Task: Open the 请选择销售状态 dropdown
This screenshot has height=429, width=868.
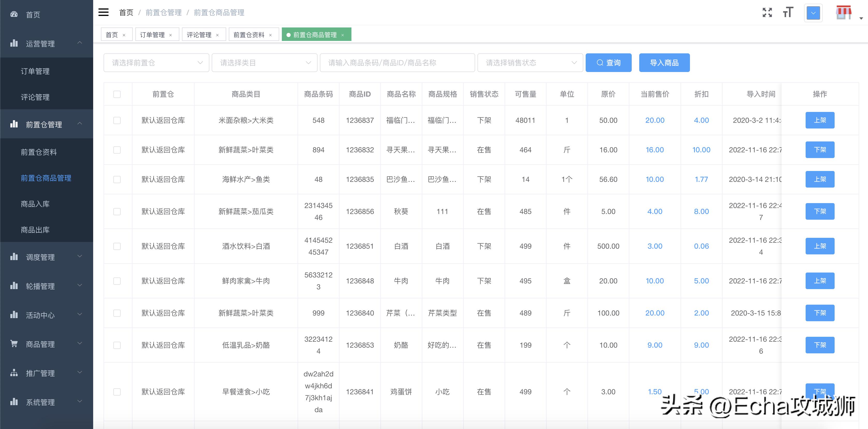Action: 530,62
